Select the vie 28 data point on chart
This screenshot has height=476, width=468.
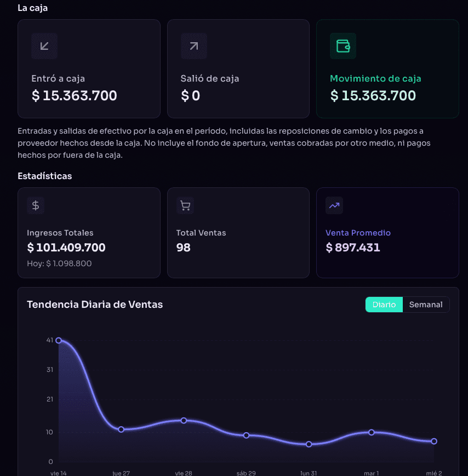pos(184,421)
